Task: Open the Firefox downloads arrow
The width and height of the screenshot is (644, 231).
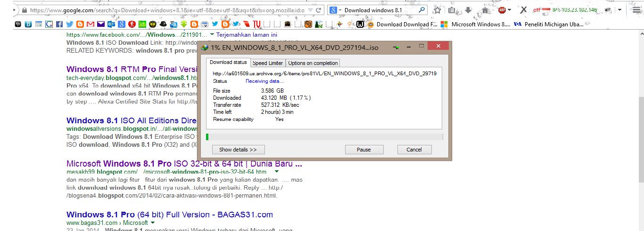Action: (468, 10)
